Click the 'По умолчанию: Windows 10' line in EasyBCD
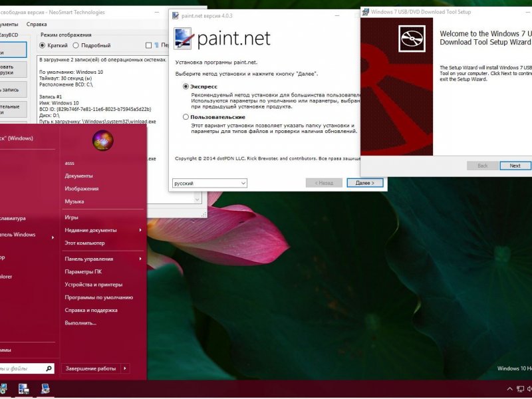Screen dimensions: 532x399 tap(71, 72)
